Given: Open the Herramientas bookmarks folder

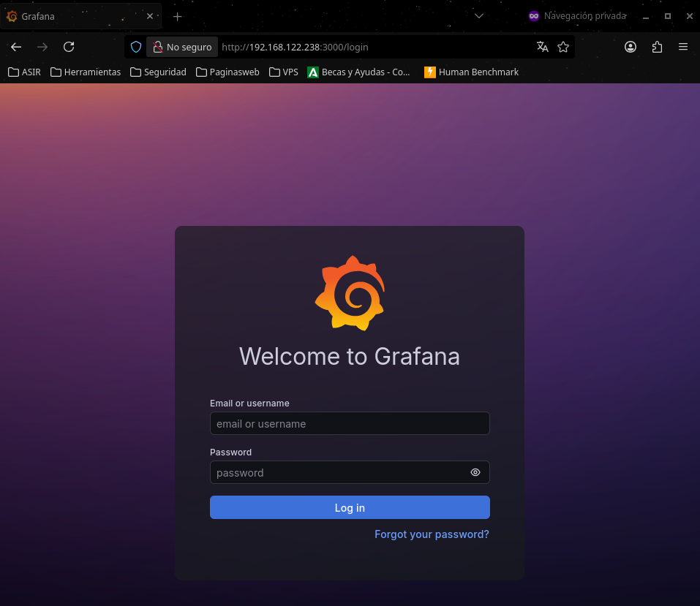Looking at the screenshot, I should (x=86, y=72).
